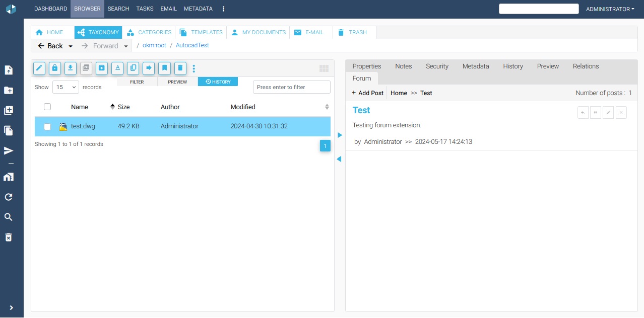644x318 pixels.
Task: Click the download as PDF icon
Action: click(86, 68)
